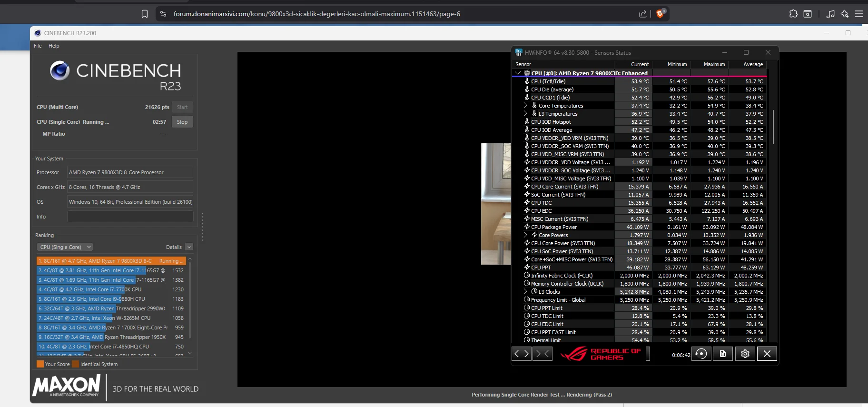This screenshot has width=868, height=407.
Task: Open the music note media icon
Action: 830,14
